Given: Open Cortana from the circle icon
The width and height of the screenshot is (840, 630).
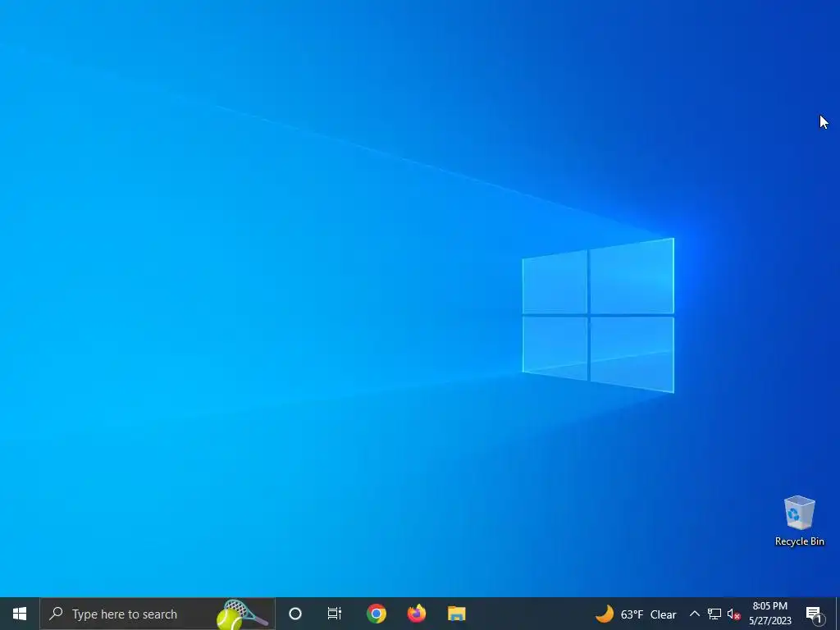Looking at the screenshot, I should tap(295, 614).
